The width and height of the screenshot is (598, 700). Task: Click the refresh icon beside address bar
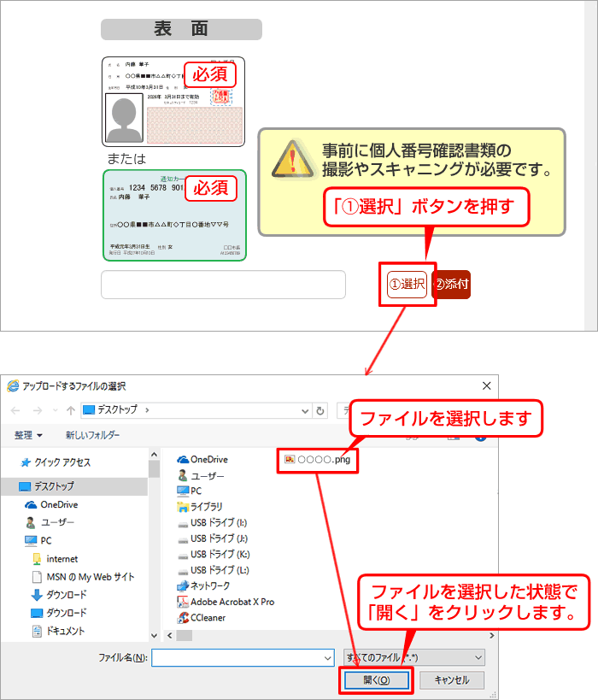[320, 410]
